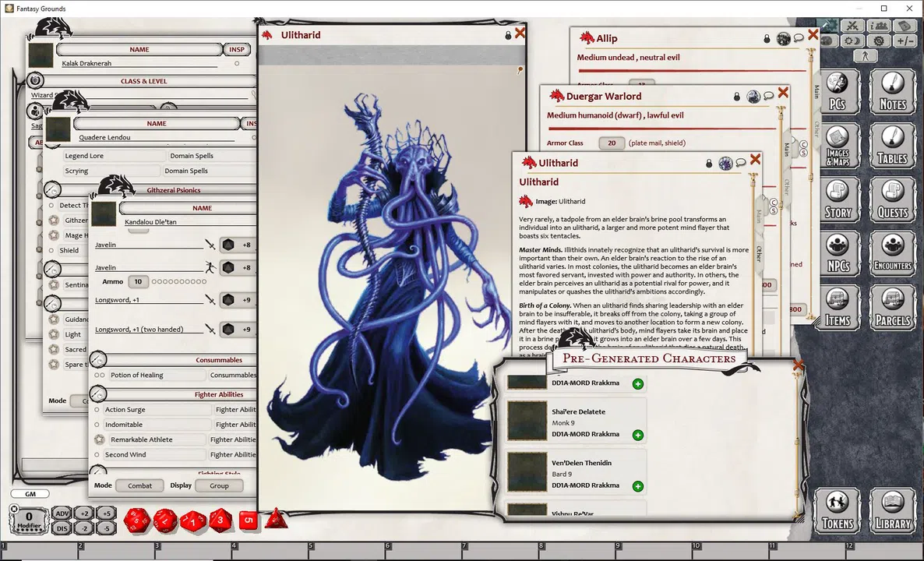
Task: Close the Ulitharid image window
Action: (x=520, y=34)
